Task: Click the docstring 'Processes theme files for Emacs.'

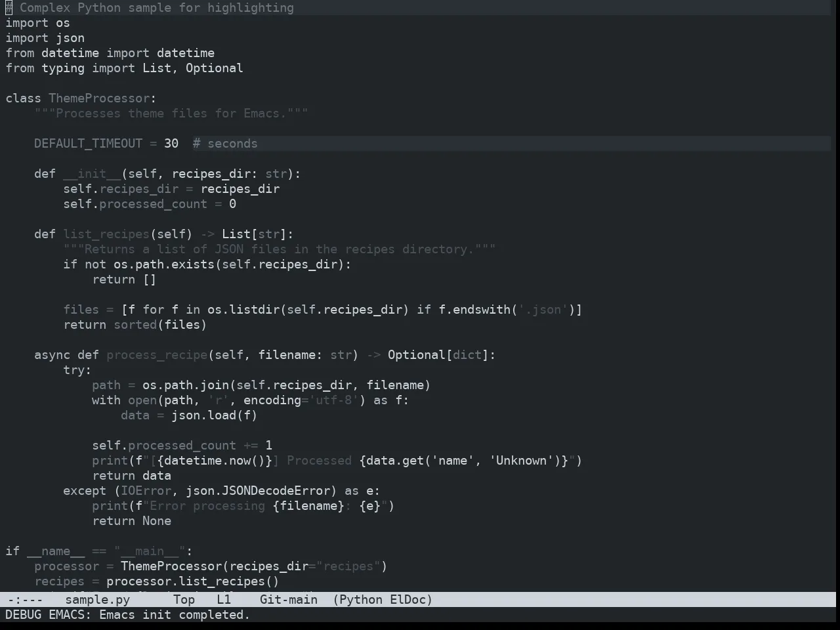Action: [171, 114]
